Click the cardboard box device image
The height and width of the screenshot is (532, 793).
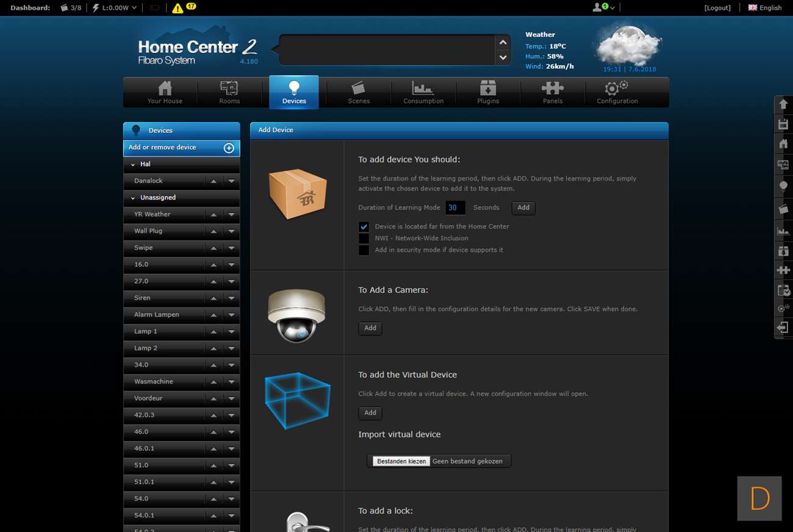point(298,194)
